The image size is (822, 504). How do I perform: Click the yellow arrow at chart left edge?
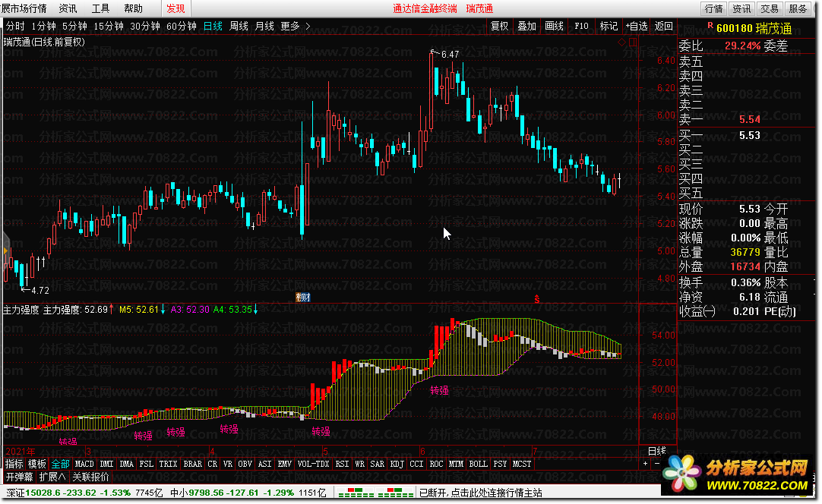click(x=5, y=251)
